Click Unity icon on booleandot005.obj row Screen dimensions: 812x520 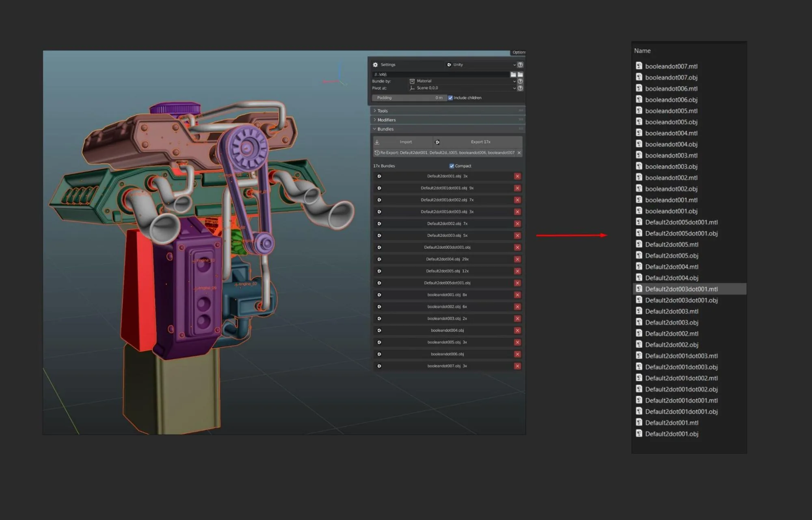pos(379,342)
